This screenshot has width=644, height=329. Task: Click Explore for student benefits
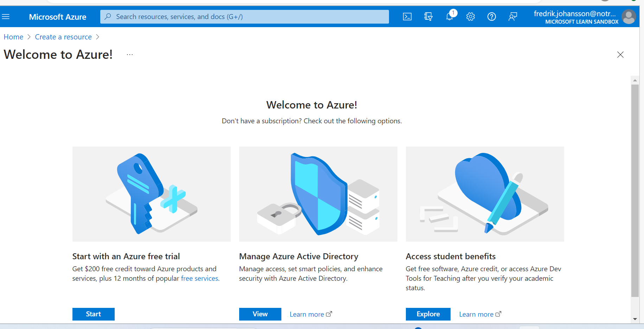click(428, 314)
